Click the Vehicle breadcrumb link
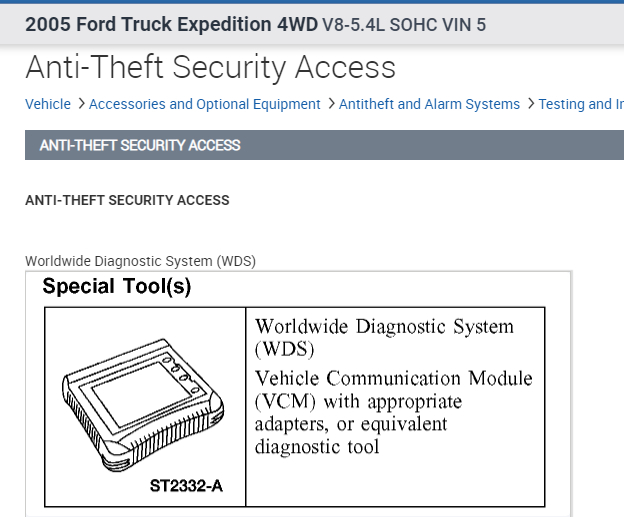The width and height of the screenshot is (624, 517). coord(48,104)
